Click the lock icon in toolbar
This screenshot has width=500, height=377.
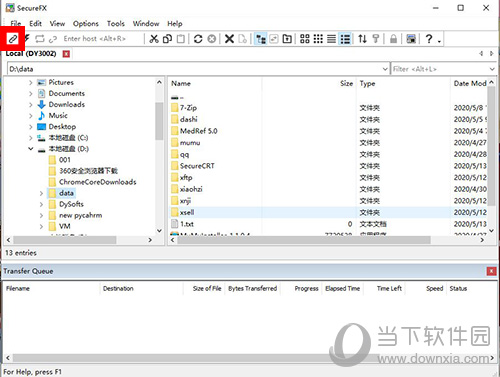[393, 39]
